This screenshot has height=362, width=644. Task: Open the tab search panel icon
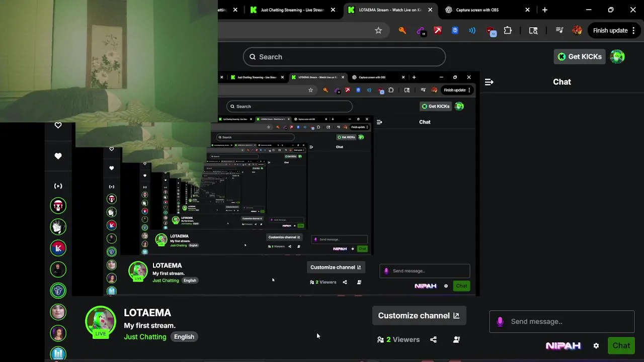coord(533,31)
